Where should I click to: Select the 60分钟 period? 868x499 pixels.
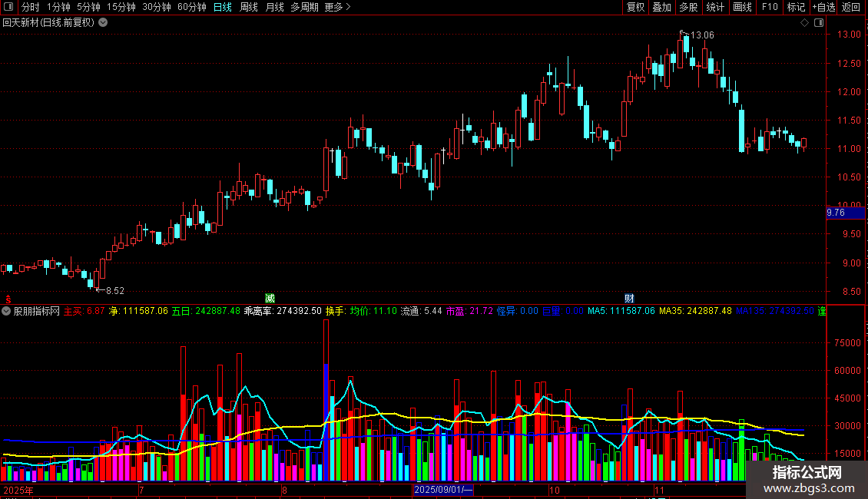[x=192, y=7]
